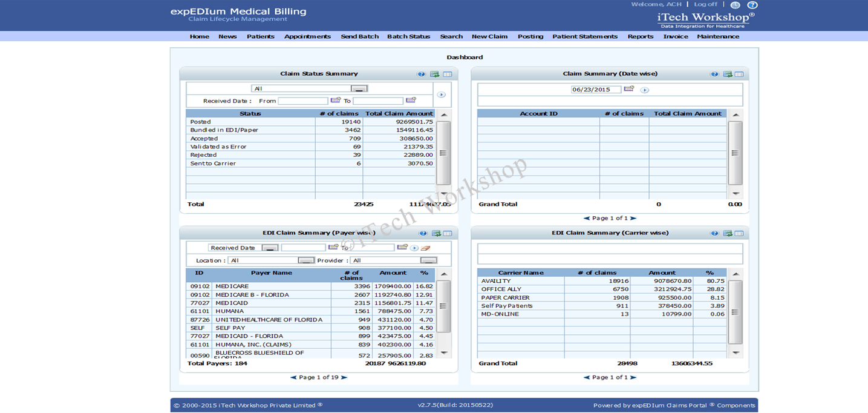Screen dimensions: 868x413
Task: Clear Payer wise filters with the eraser icon
Action: 425,248
